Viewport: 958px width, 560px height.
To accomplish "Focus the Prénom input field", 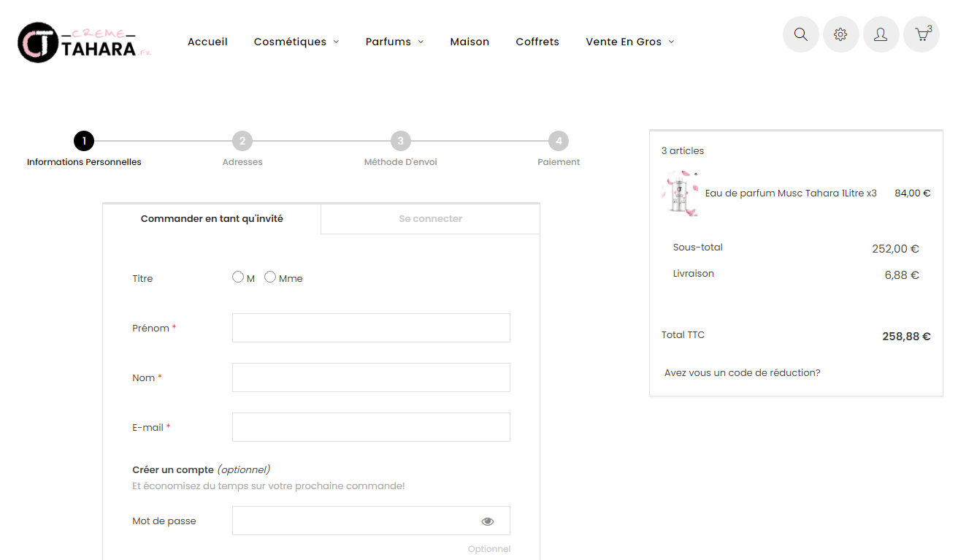I will click(x=371, y=328).
